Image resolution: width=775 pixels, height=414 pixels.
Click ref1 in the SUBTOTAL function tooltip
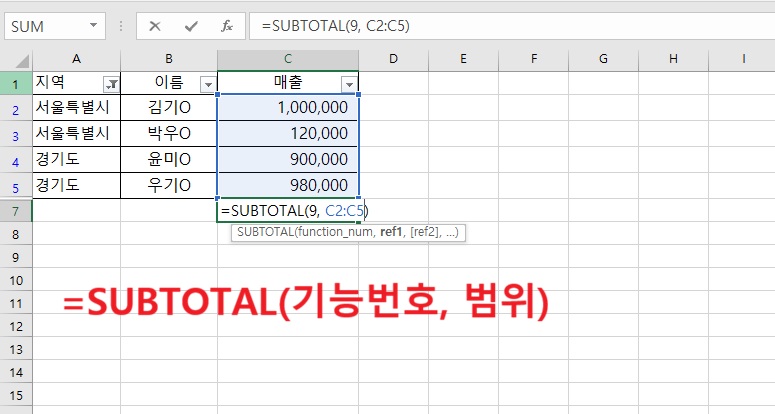tap(390, 232)
